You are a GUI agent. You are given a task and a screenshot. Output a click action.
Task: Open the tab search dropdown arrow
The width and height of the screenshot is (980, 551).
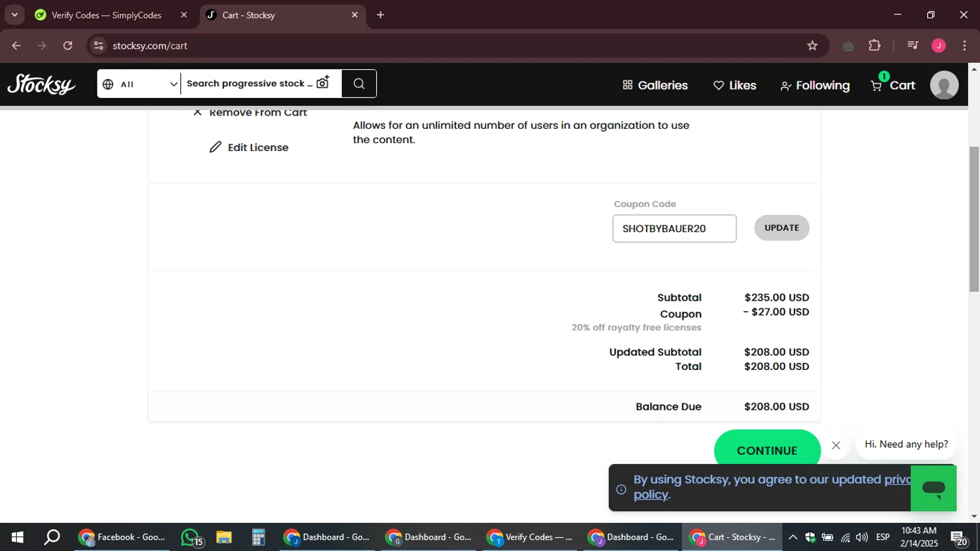[14, 14]
